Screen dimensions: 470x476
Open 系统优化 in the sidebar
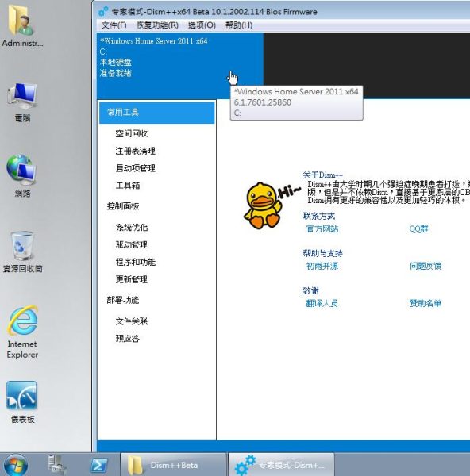pyautogui.click(x=132, y=228)
